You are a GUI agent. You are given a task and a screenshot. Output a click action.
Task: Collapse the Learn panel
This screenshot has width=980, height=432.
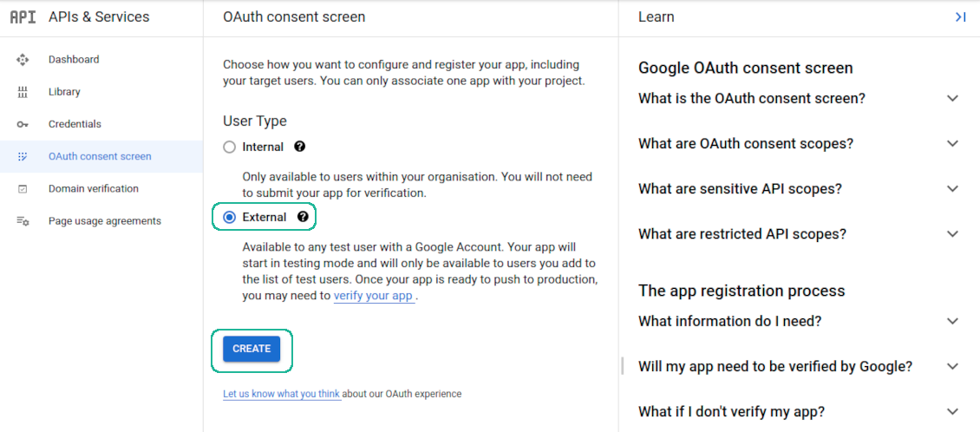coord(960,17)
